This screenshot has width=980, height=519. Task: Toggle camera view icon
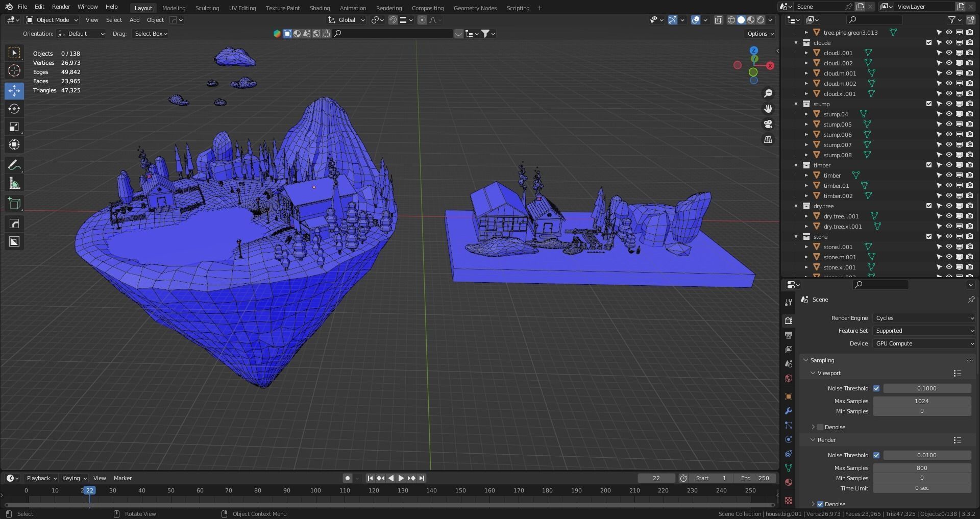point(768,124)
